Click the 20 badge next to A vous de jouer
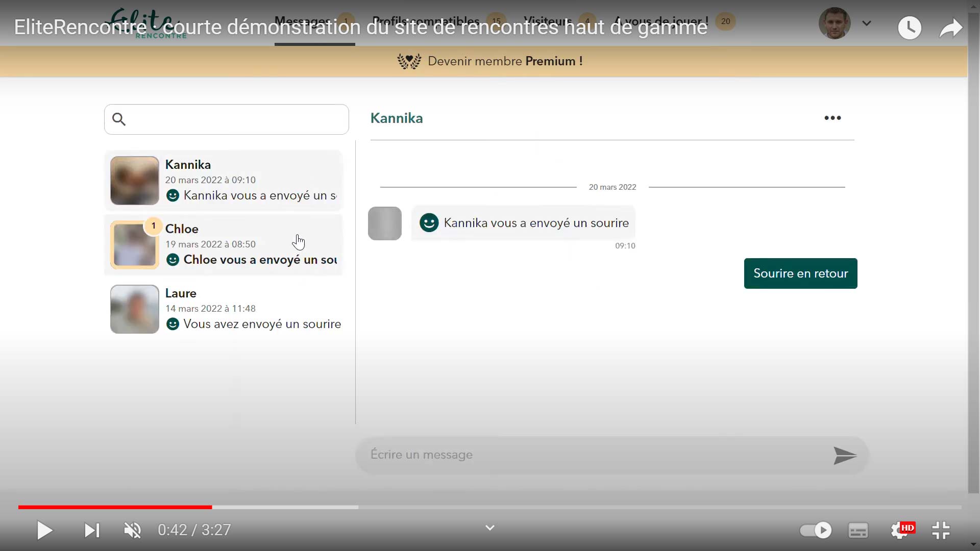 click(x=725, y=21)
